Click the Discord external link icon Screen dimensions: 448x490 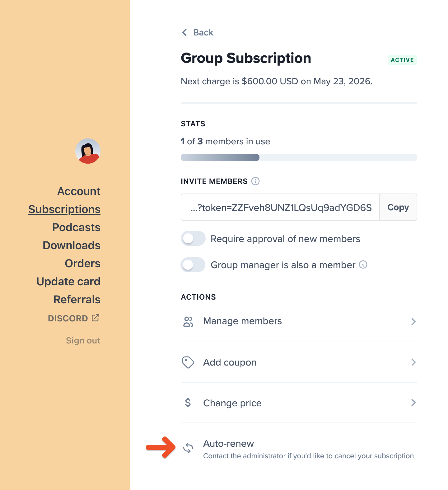tap(96, 318)
